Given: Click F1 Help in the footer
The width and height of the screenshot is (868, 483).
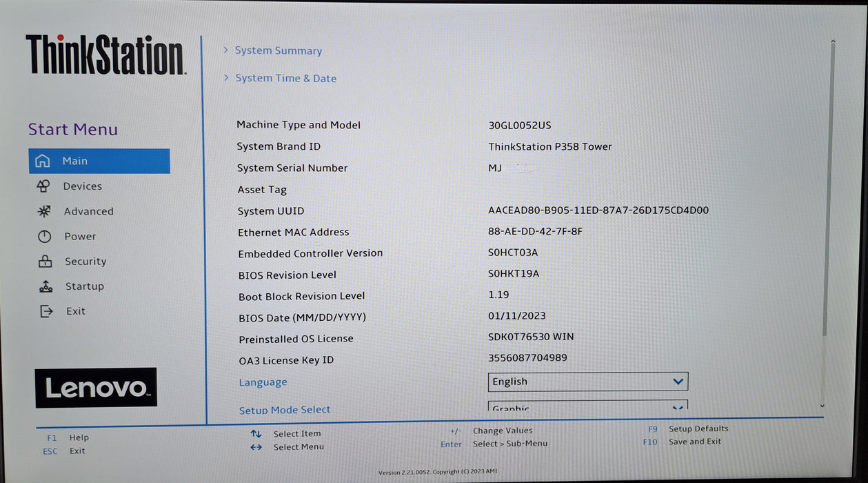Looking at the screenshot, I should 68,437.
